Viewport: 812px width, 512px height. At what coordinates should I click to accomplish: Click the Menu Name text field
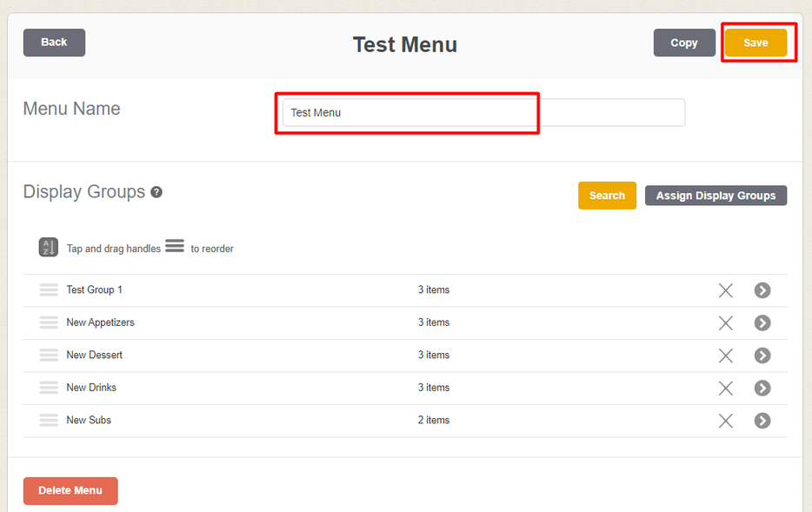(483, 113)
